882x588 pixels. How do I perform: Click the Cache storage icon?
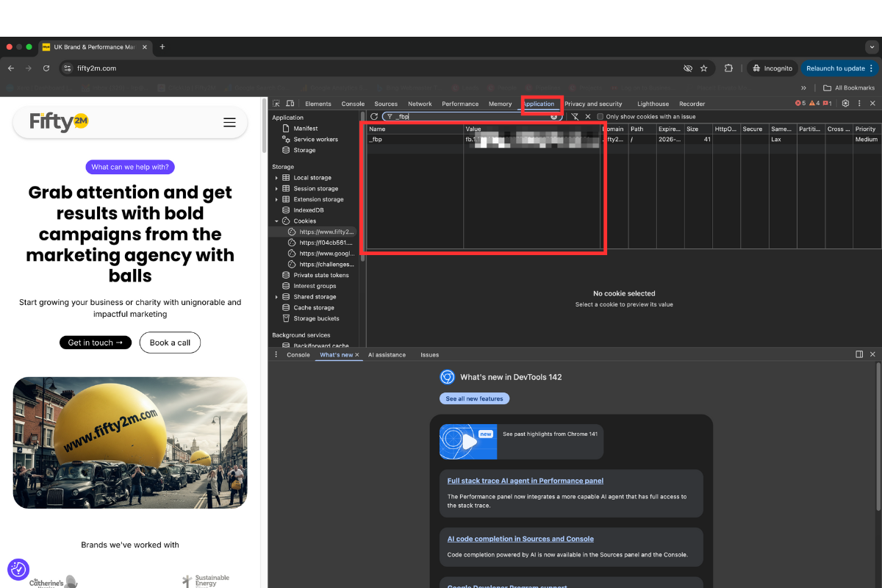(x=286, y=307)
